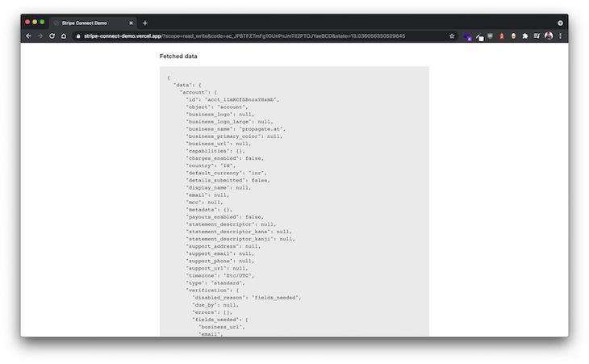Click the "email": null line

(x=207, y=195)
